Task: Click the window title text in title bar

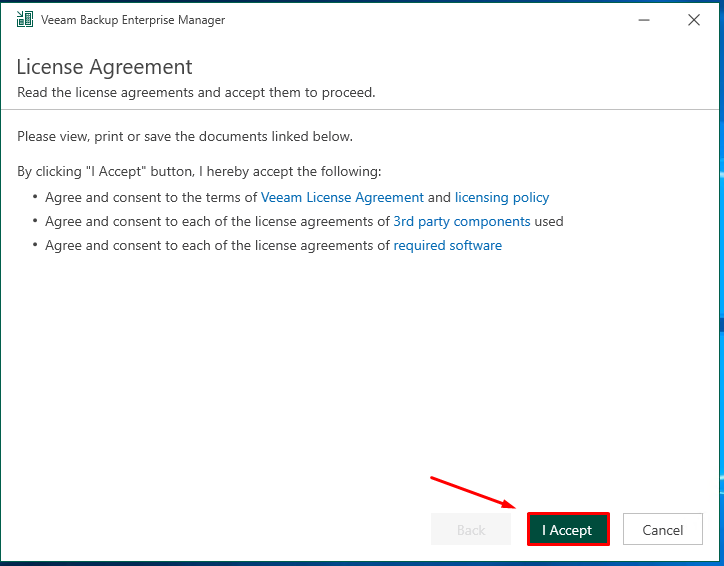Action: 133,20
